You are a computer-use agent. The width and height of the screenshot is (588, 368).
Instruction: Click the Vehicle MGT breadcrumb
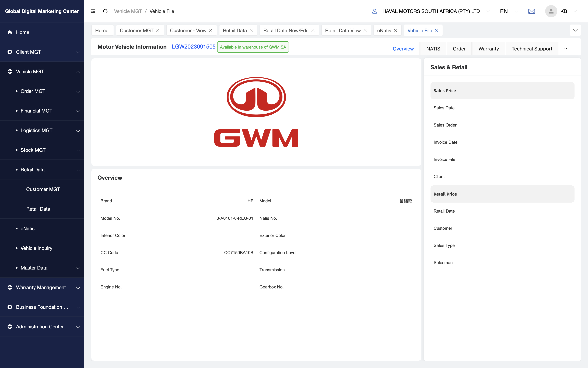(x=128, y=11)
